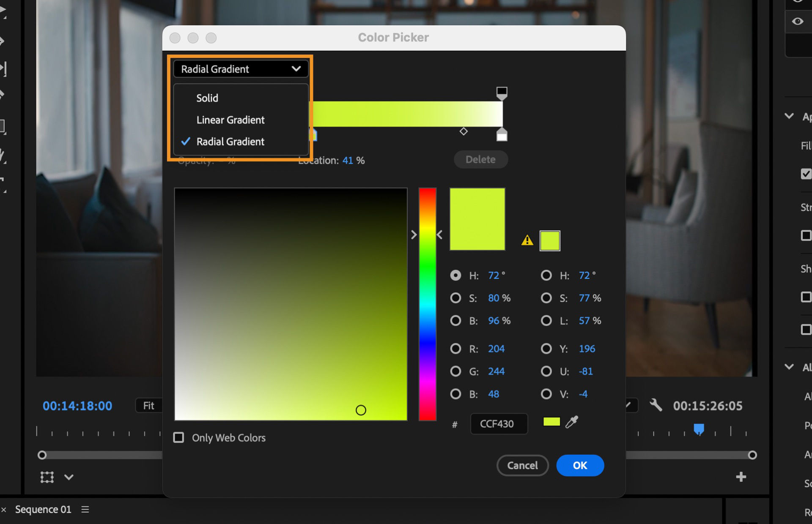Select the H radio button in HSB column

click(x=456, y=275)
